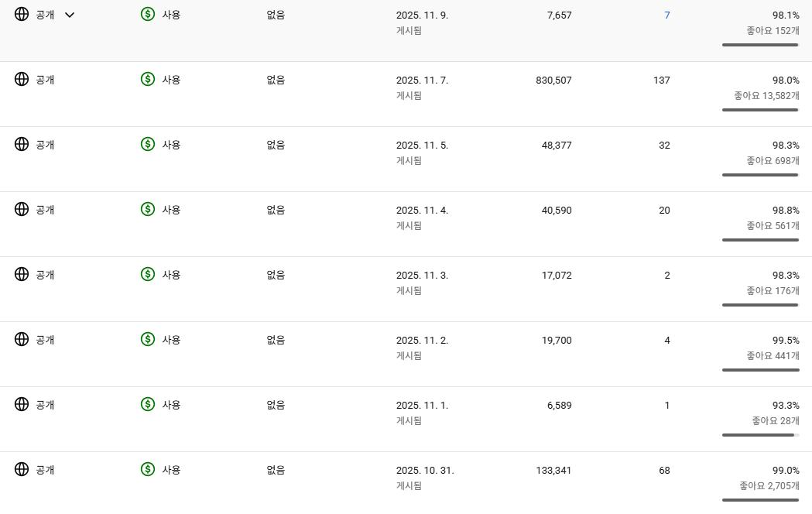This screenshot has width=812, height=514.
Task: Click the 좋아요 2,705개 likes text
Action: [769, 486]
